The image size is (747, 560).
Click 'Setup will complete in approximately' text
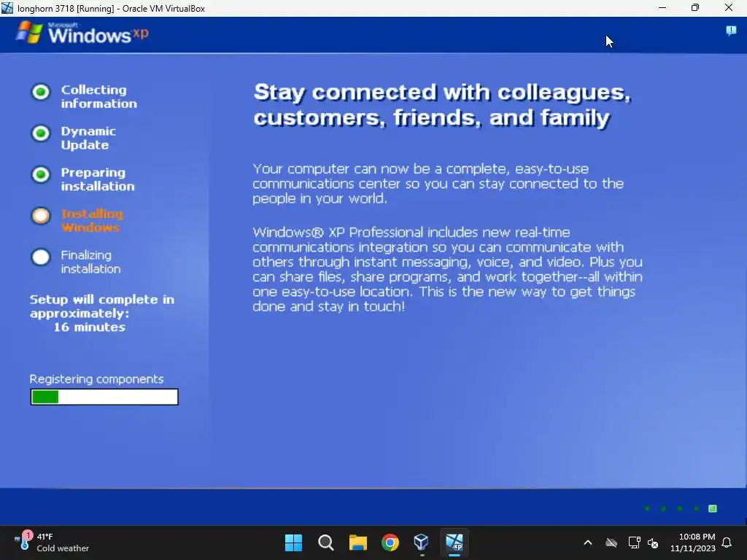point(102,306)
